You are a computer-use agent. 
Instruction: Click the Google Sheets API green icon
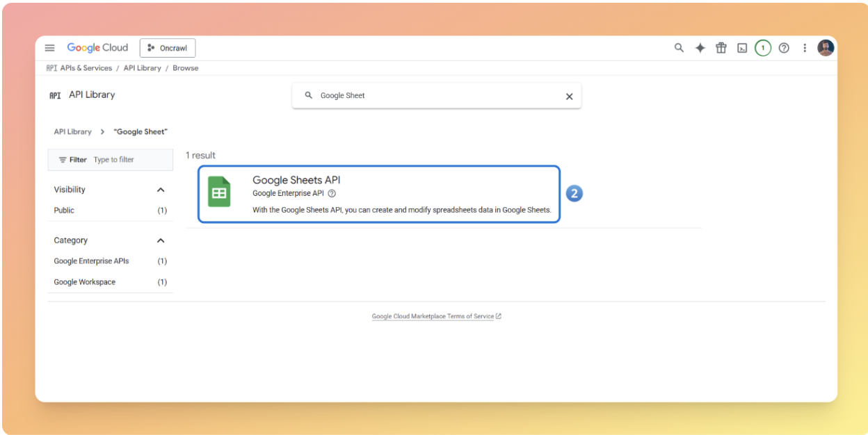(x=220, y=192)
